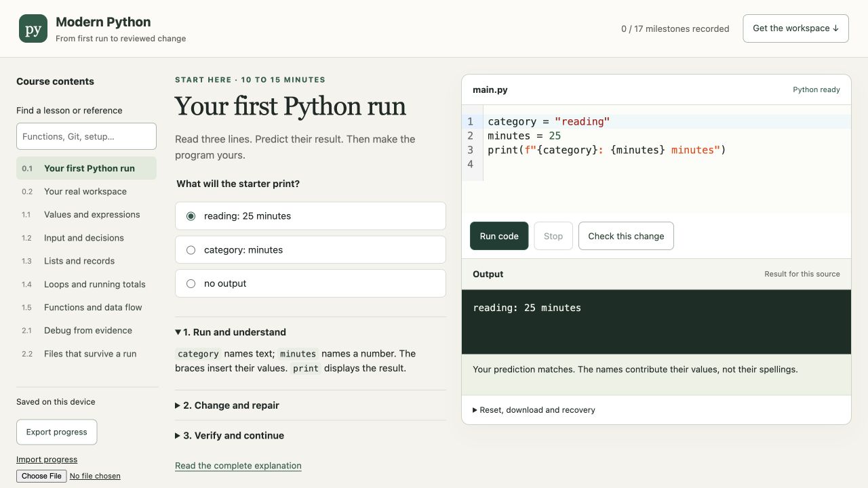The height and width of the screenshot is (488, 868).
Task: Click 'No file chosen' text
Action: pyautogui.click(x=95, y=476)
